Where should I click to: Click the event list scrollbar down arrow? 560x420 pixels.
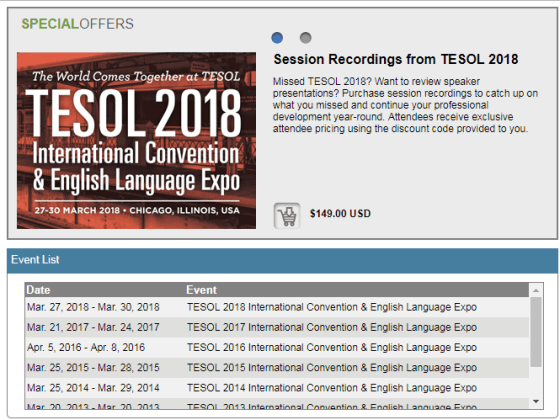[536, 401]
